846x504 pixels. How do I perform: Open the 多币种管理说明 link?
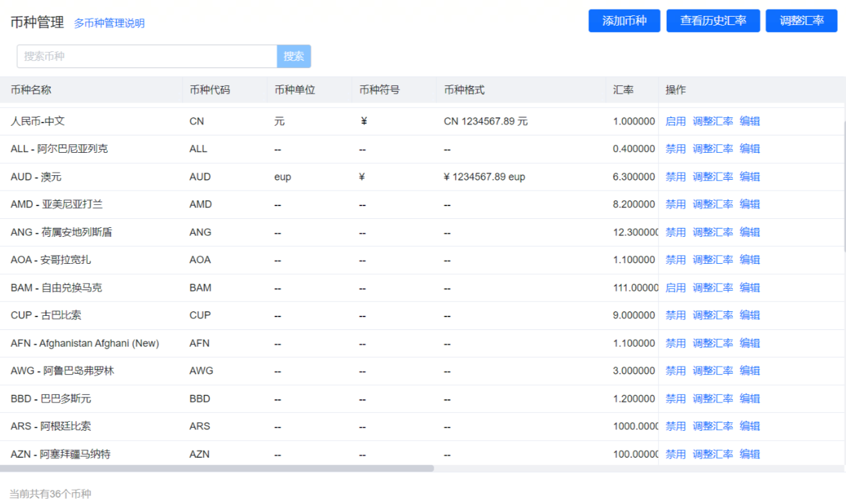109,23
